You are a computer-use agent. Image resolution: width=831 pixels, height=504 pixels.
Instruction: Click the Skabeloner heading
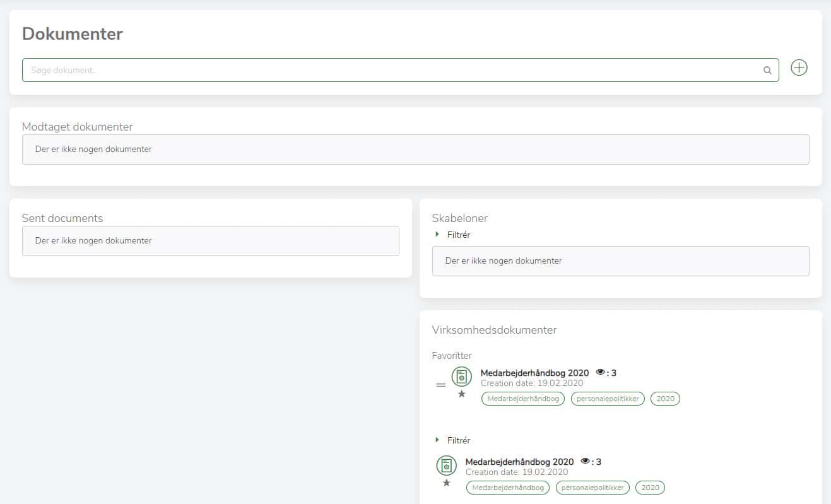coord(460,218)
